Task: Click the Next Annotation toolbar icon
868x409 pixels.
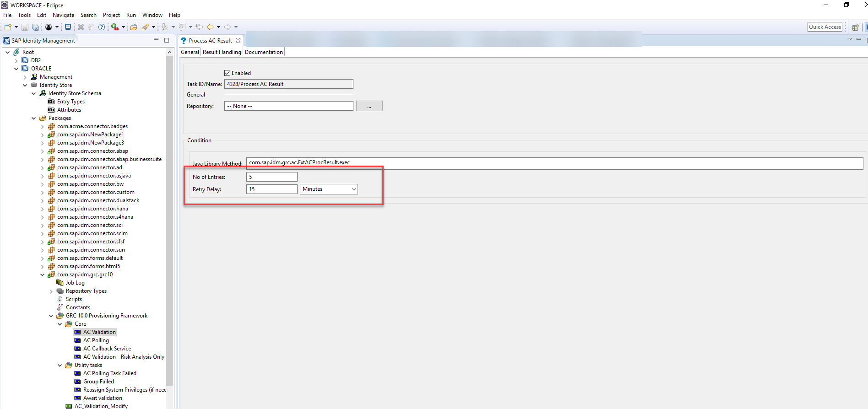Action: coord(164,27)
